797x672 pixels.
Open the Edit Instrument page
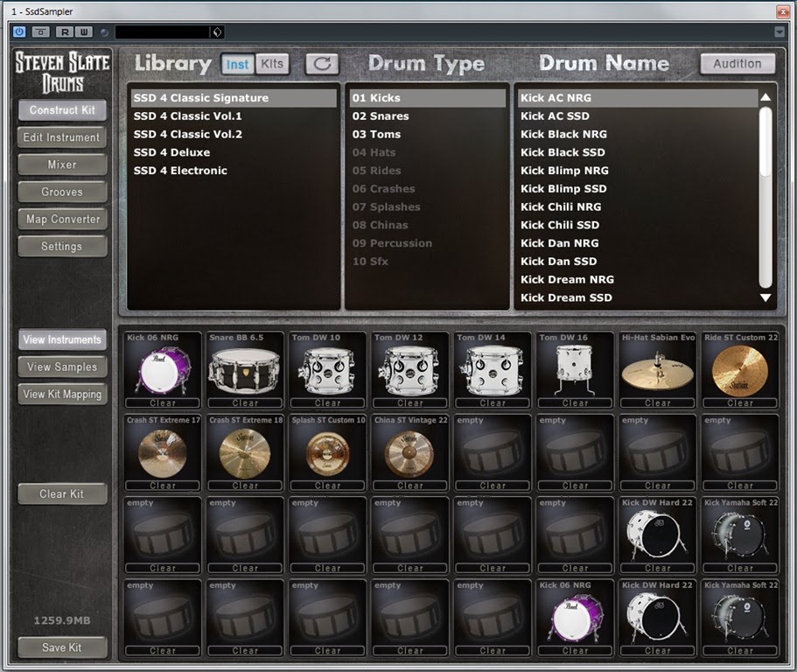point(62,137)
